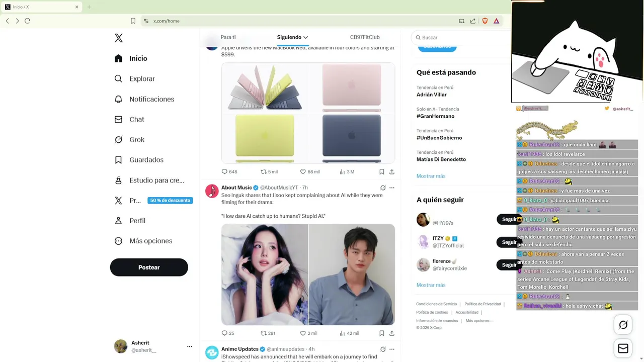Screen dimensions: 644x362
Task: Click the X logo in sidebar
Action: click(x=119, y=38)
